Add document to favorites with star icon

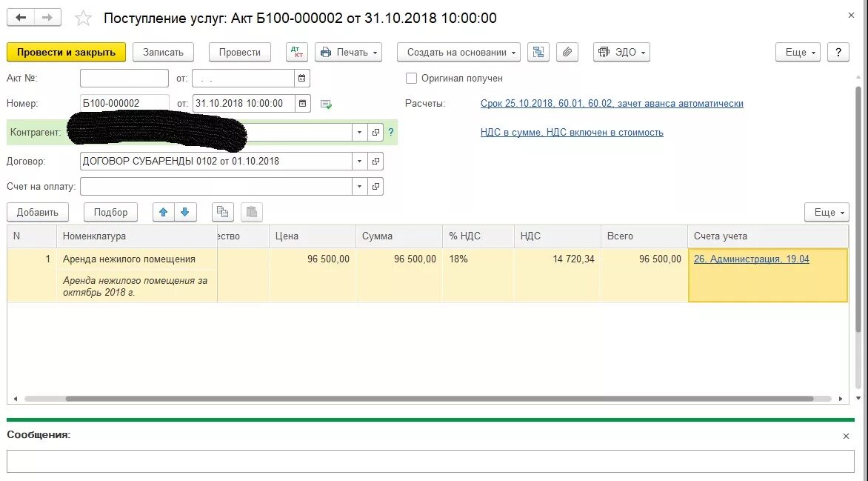(83, 19)
